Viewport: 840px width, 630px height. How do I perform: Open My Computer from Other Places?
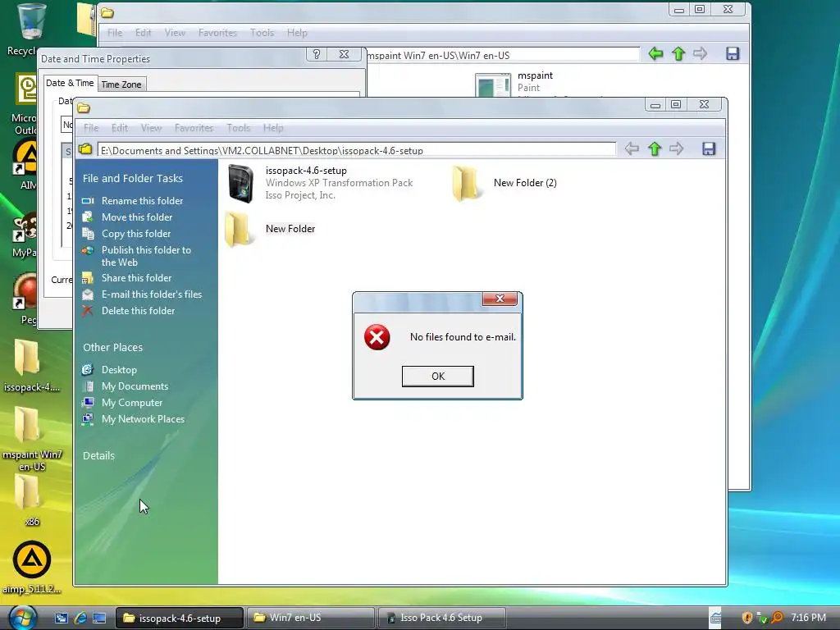point(132,402)
